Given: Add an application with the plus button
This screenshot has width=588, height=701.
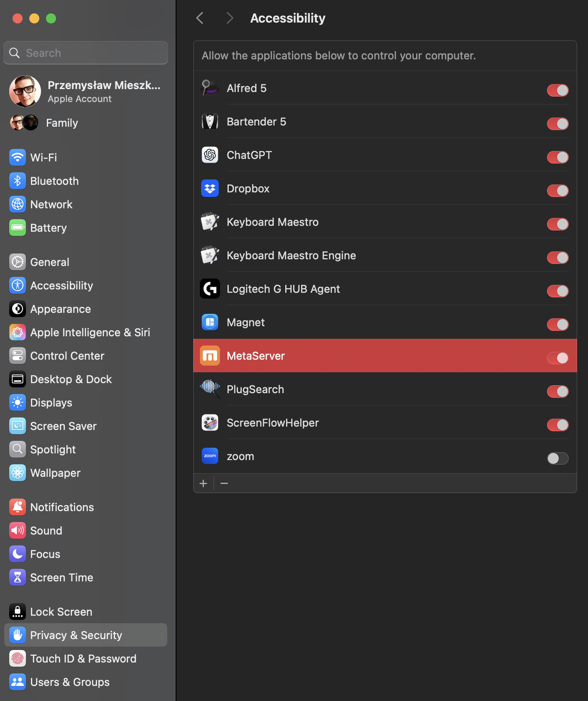Looking at the screenshot, I should click(203, 484).
